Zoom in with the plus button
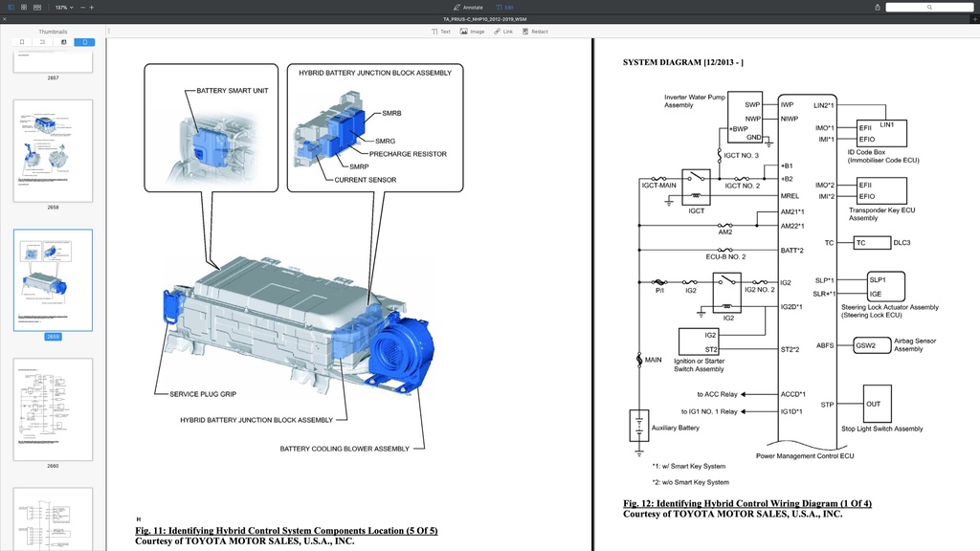 pos(92,8)
